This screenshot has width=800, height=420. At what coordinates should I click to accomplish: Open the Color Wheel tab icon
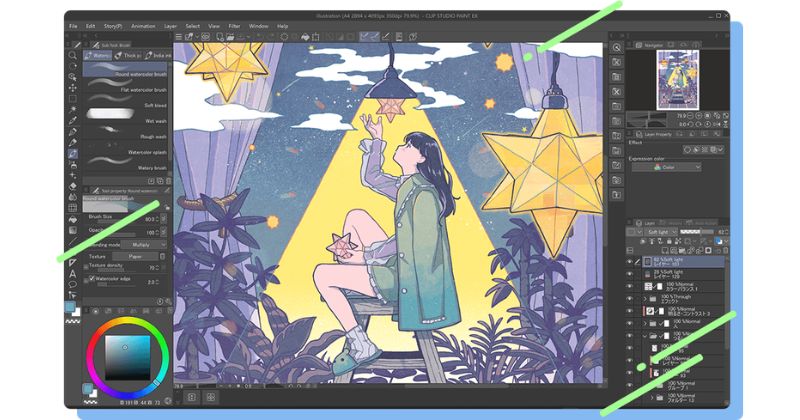click(x=96, y=311)
